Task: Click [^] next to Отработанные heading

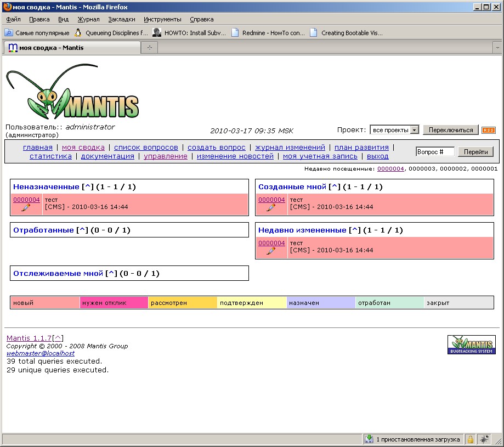Action: [x=82, y=230]
